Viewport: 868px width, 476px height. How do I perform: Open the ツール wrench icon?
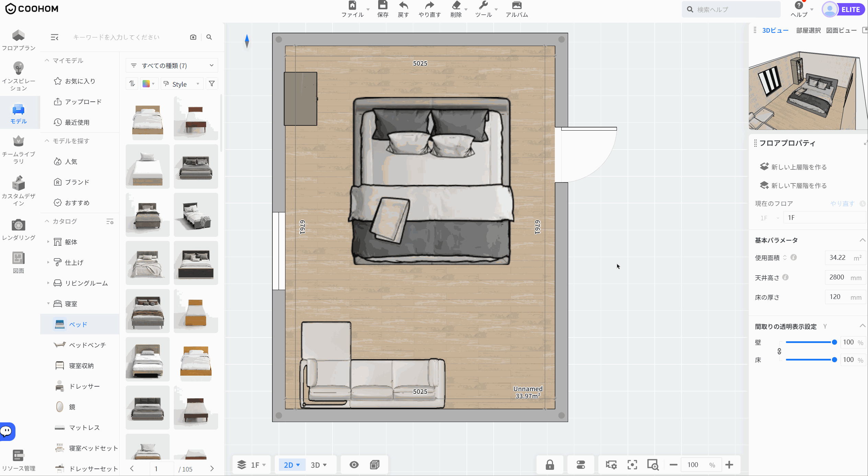click(483, 5)
